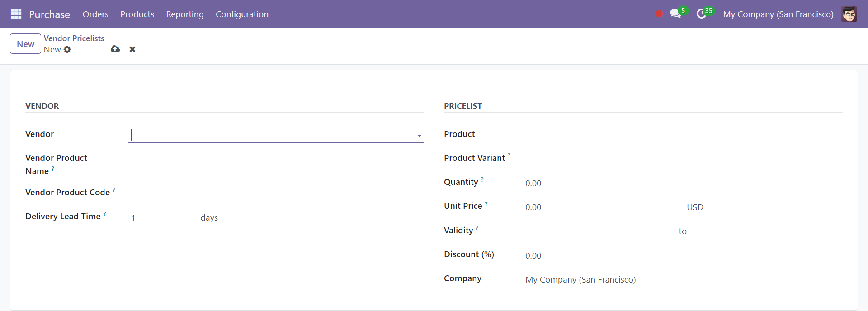The height and width of the screenshot is (311, 868).
Task: Open the Reporting menu
Action: pyautogui.click(x=184, y=14)
